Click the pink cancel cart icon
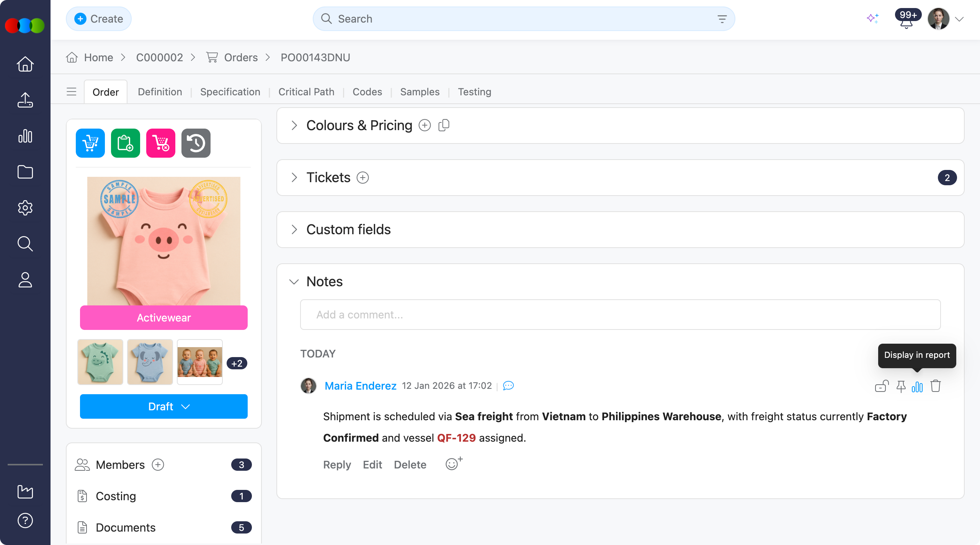 161,143
